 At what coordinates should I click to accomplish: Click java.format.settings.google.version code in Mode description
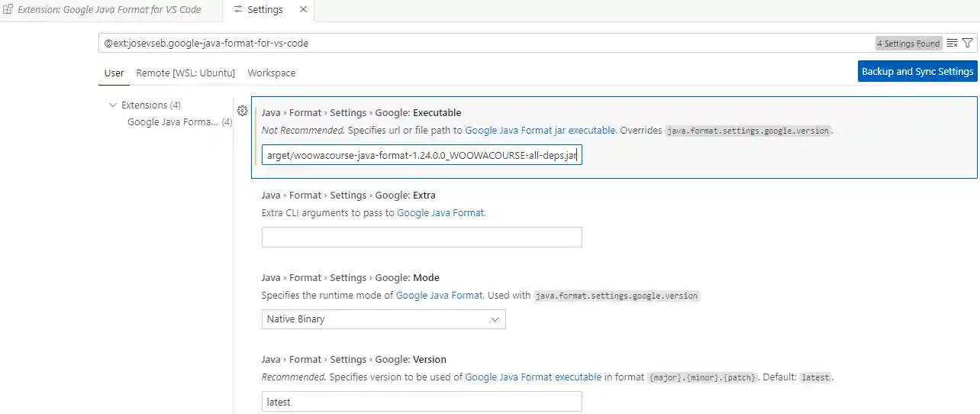click(x=617, y=295)
